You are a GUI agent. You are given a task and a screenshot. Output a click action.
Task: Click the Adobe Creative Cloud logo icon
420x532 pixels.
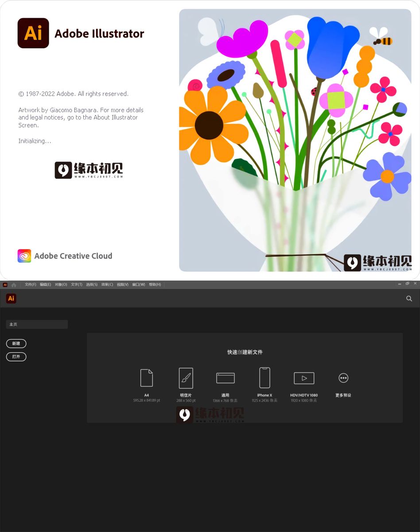24,256
